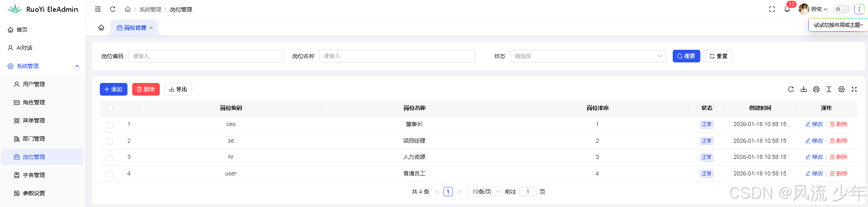Click home icon tab in tab bar

click(x=101, y=28)
